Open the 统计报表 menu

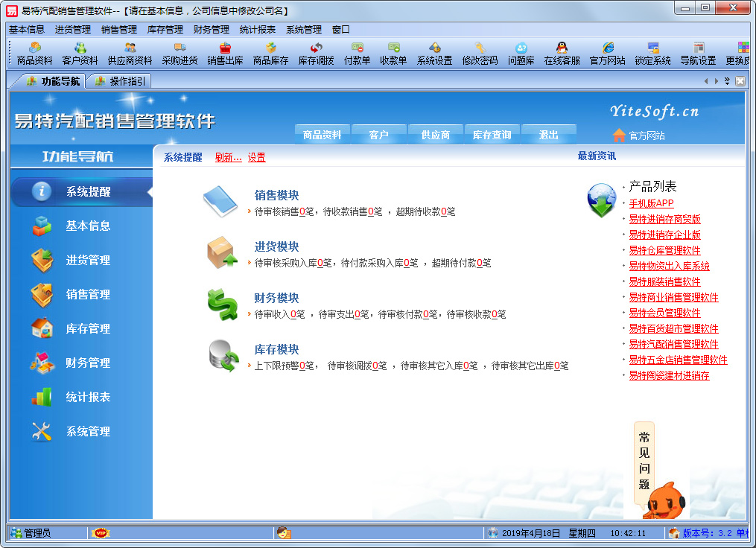(258, 29)
